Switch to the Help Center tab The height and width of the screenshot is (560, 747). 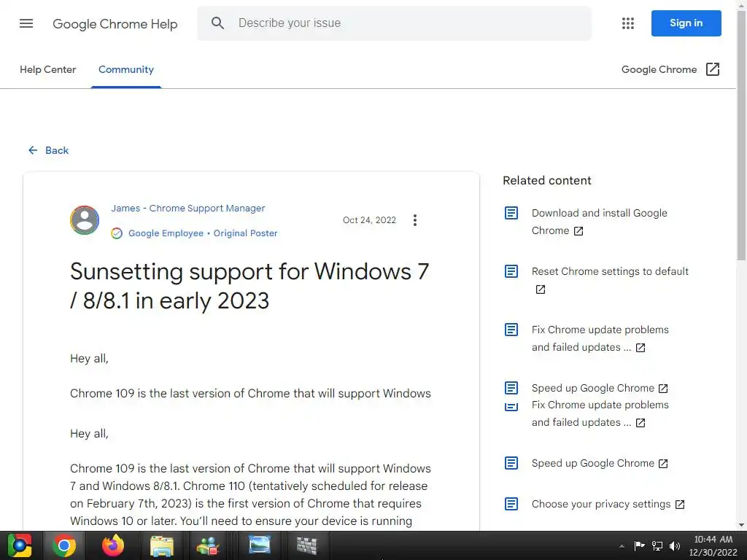point(47,69)
